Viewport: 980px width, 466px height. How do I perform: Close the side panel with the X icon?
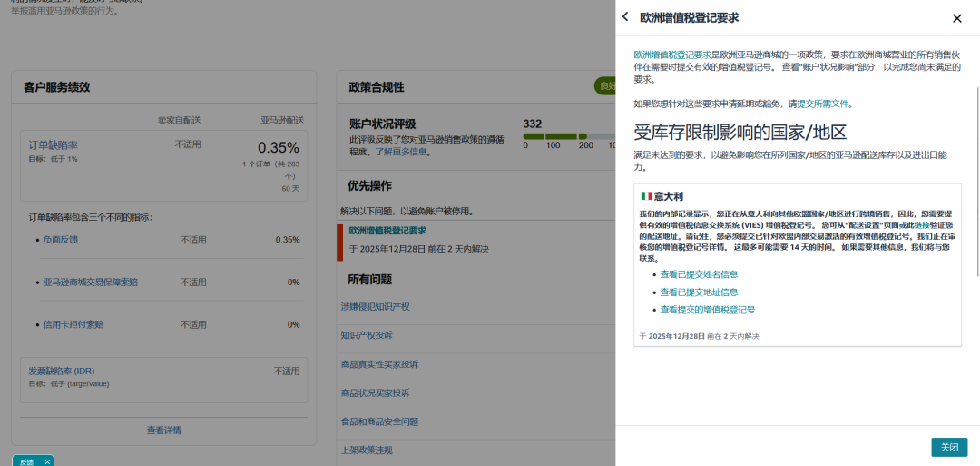tap(956, 18)
